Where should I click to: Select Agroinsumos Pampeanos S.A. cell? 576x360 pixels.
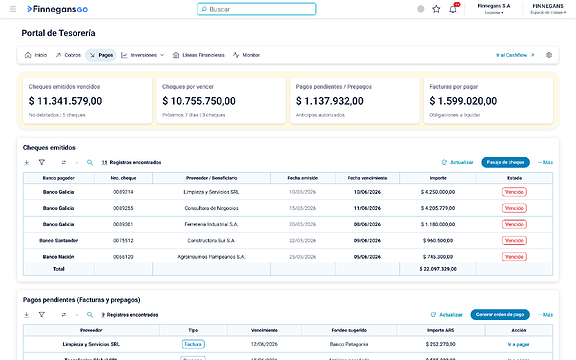[x=211, y=257]
